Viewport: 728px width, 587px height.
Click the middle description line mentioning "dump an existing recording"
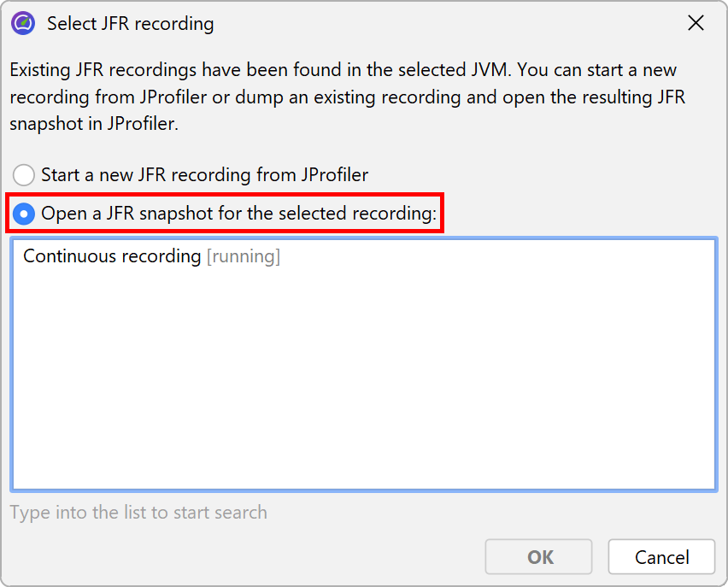click(x=347, y=97)
